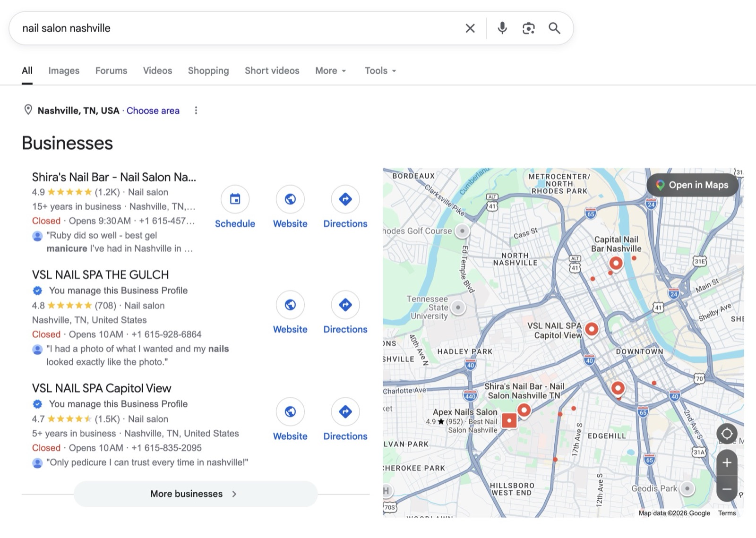Image resolution: width=756 pixels, height=538 pixels.
Task: Click the Tennessee State University map marker
Action: click(458, 308)
